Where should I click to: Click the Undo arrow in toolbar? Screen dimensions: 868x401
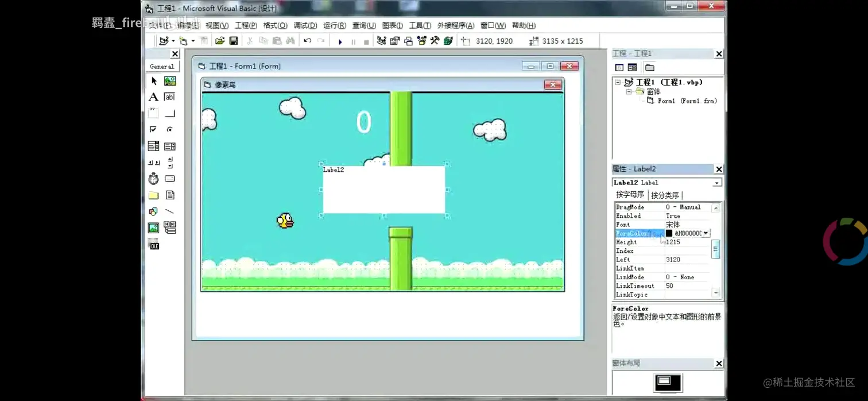click(x=308, y=41)
